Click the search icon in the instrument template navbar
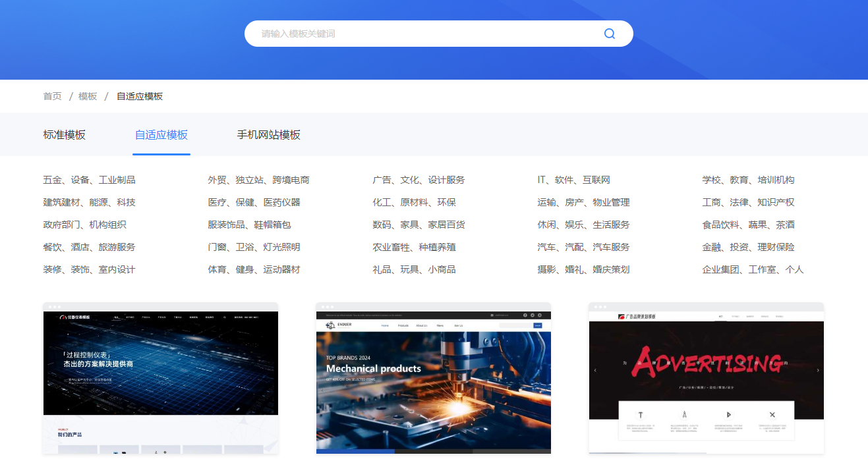Image resolution: width=868 pixels, height=461 pixels. coord(225,317)
